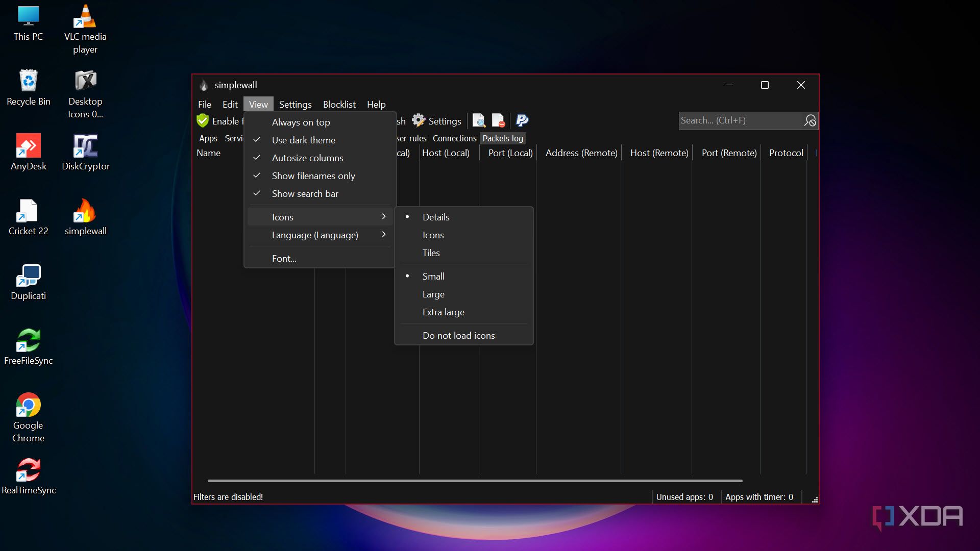This screenshot has height=551, width=980.
Task: Click the Enable filters shield icon
Action: 203,121
